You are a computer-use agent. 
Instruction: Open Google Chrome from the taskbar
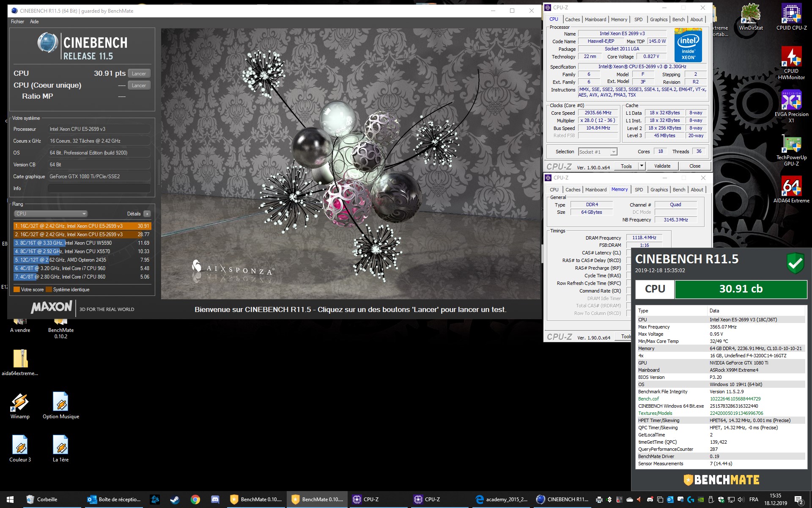coord(195,500)
